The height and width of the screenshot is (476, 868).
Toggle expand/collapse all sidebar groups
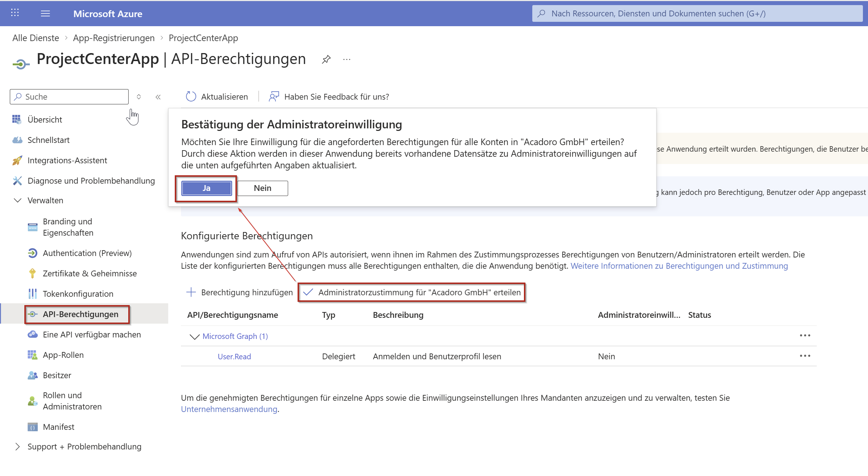pos(139,97)
